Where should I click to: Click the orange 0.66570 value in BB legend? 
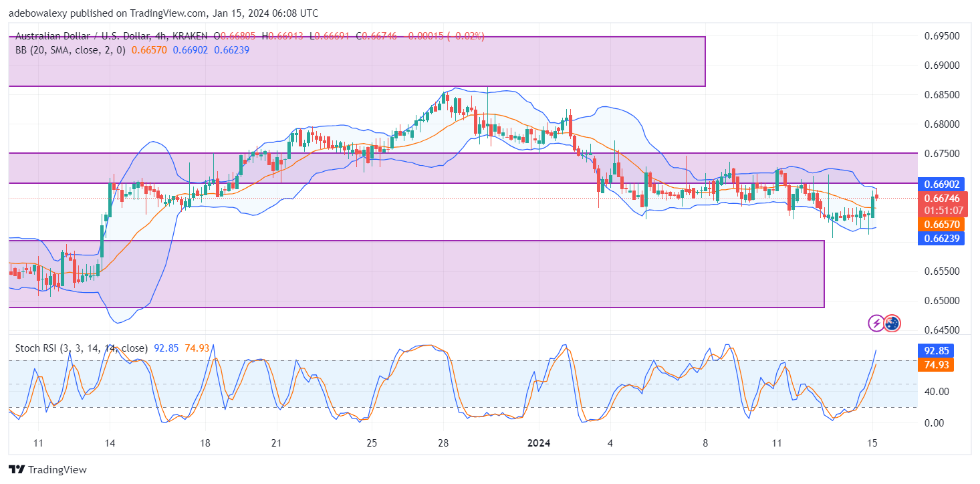(x=148, y=50)
